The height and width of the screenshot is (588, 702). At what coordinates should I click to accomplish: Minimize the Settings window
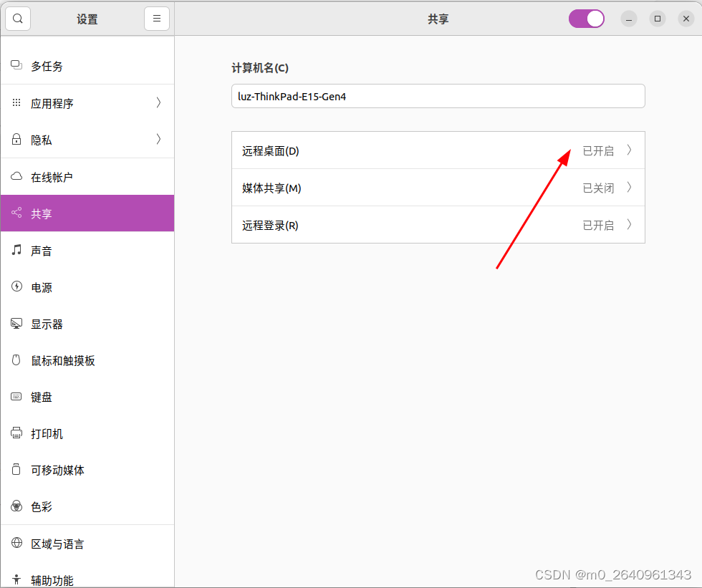pyautogui.click(x=629, y=19)
